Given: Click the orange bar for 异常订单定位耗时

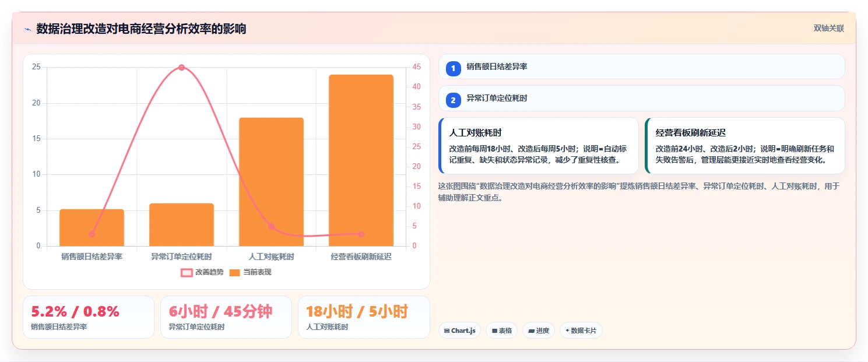Looking at the screenshot, I should click(x=181, y=224).
